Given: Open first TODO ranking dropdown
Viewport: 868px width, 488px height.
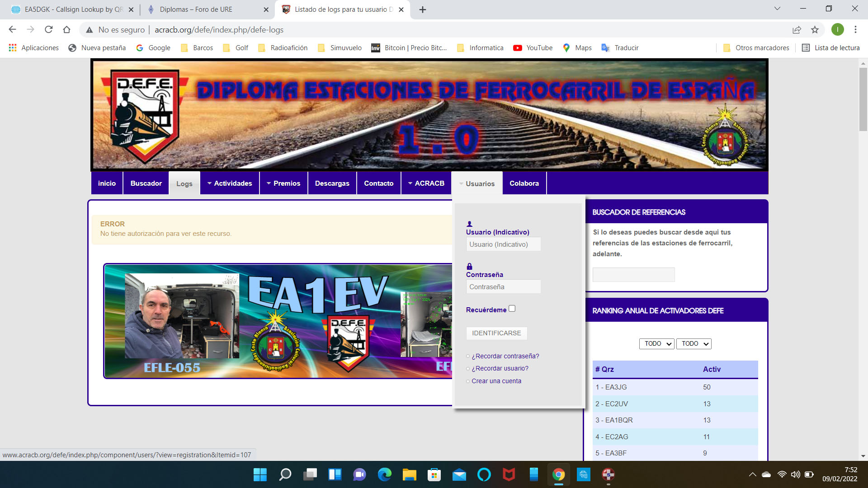Looking at the screenshot, I should click(x=657, y=344).
